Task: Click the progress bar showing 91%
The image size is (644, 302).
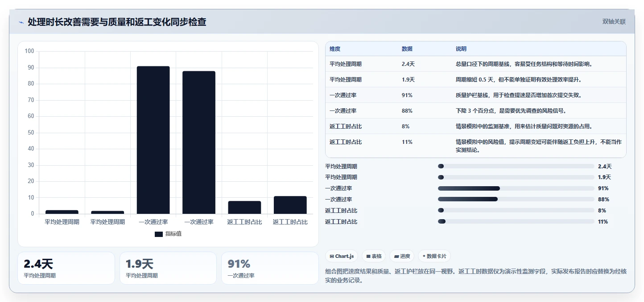Action: [x=516, y=188]
